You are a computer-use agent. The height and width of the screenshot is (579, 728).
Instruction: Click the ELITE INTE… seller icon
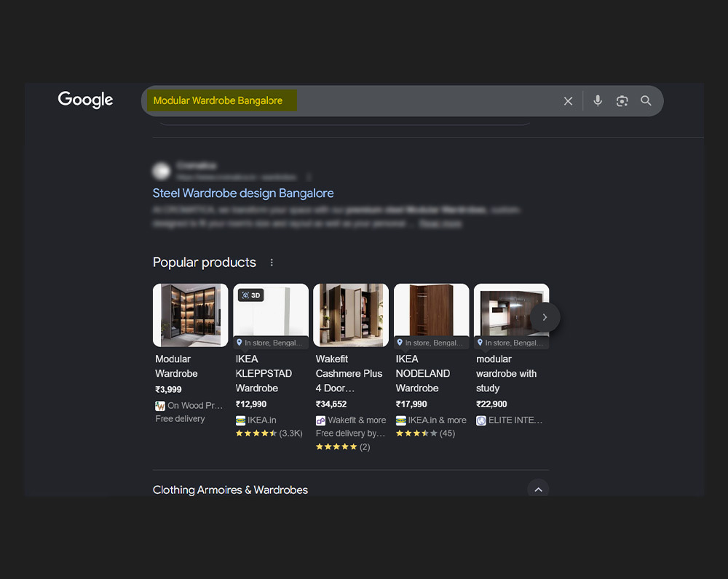click(481, 420)
